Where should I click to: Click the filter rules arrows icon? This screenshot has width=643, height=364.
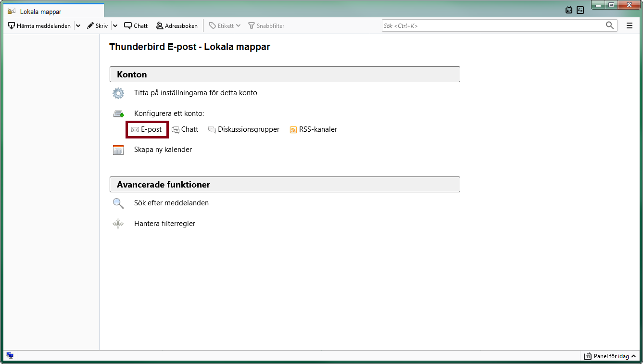pyautogui.click(x=118, y=224)
